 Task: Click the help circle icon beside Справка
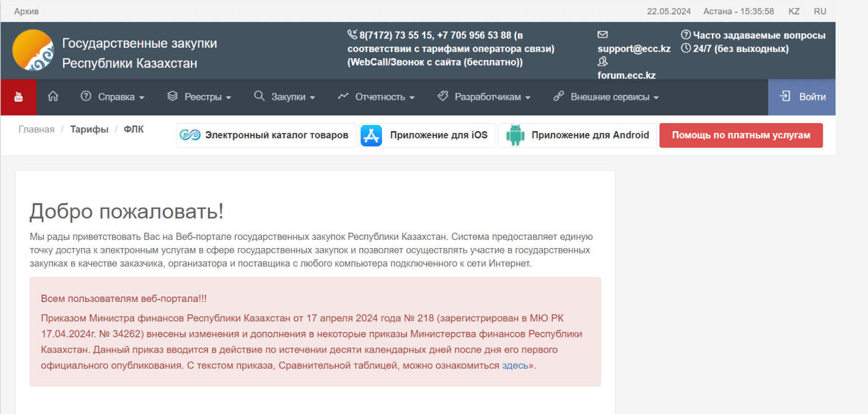pyautogui.click(x=86, y=97)
